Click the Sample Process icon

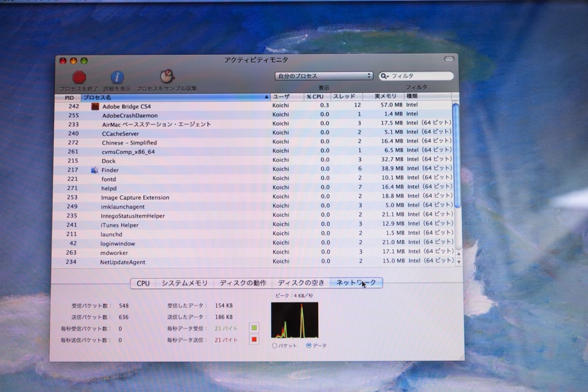click(167, 76)
